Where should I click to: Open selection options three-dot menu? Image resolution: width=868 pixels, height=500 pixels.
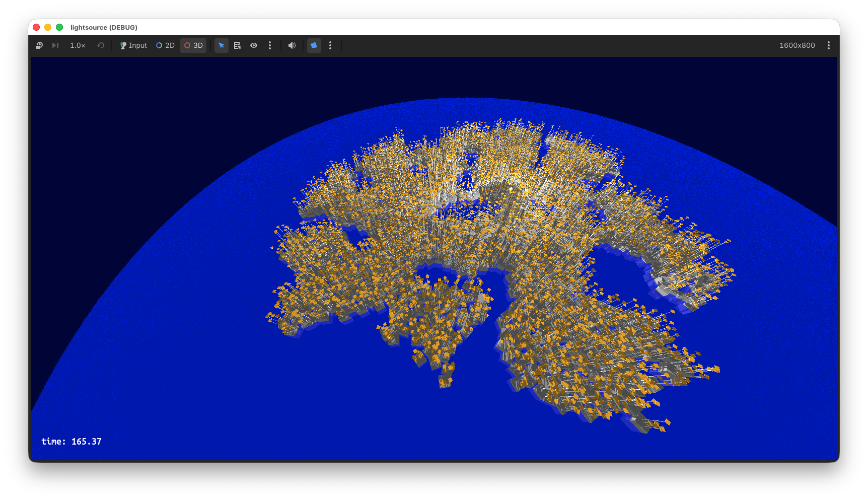pyautogui.click(x=270, y=45)
